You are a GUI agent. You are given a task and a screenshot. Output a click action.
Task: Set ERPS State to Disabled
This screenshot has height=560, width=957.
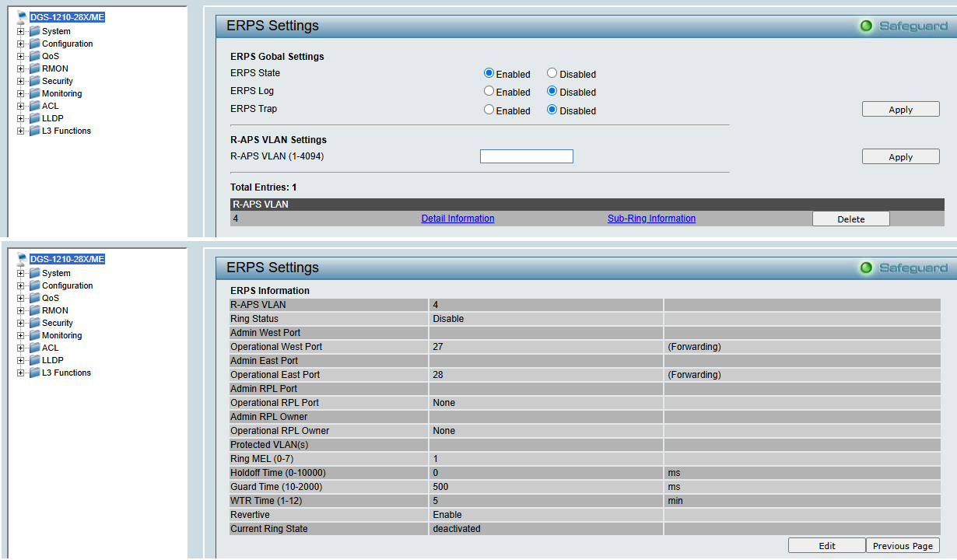click(x=552, y=73)
